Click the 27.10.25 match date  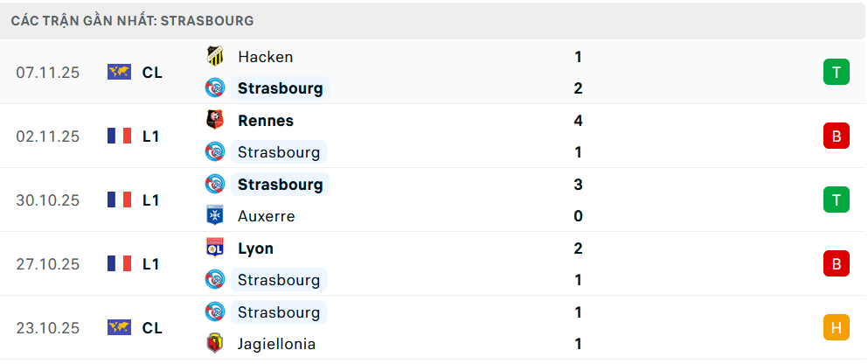(47, 263)
